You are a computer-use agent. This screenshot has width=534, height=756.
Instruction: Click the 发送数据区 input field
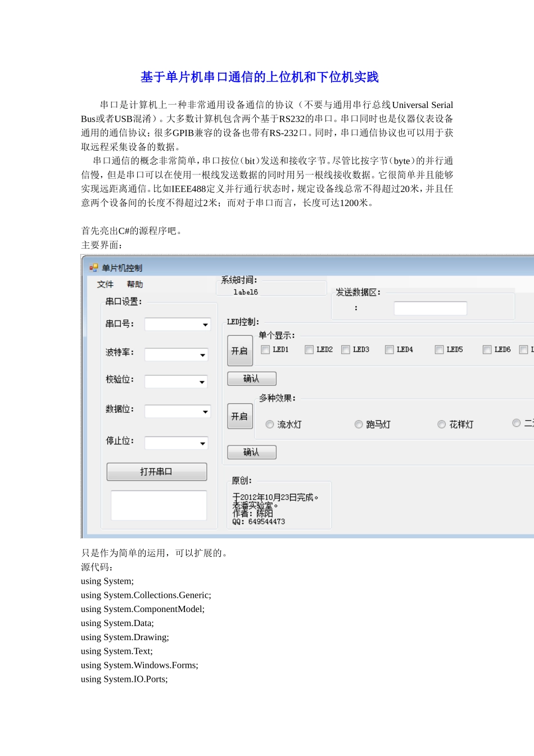click(x=431, y=308)
